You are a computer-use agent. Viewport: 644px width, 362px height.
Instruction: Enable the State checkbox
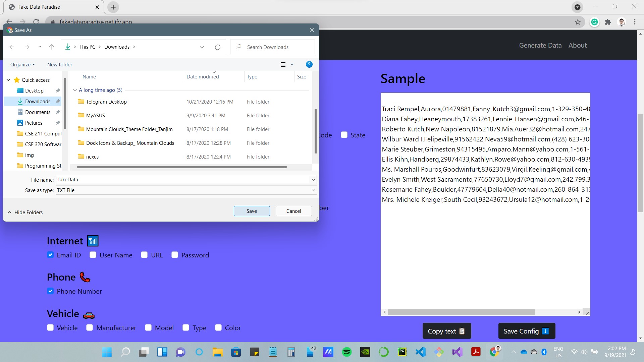(344, 135)
